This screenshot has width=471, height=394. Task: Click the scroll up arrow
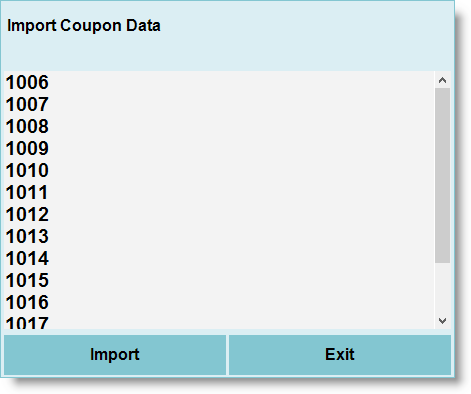click(x=442, y=80)
